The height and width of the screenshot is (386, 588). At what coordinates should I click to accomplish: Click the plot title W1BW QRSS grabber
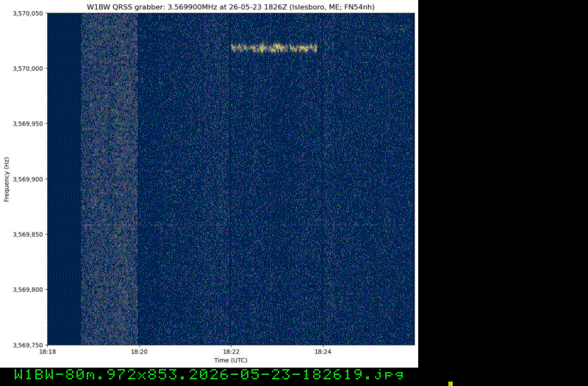tap(231, 7)
